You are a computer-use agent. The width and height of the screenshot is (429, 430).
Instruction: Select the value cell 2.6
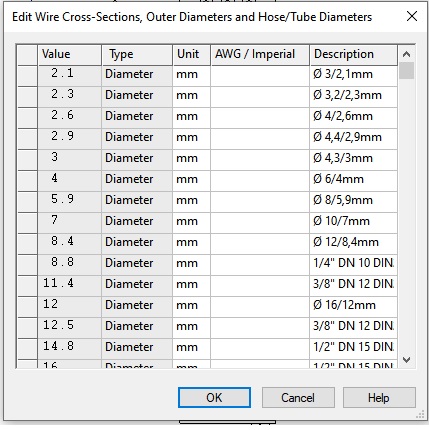coord(70,118)
